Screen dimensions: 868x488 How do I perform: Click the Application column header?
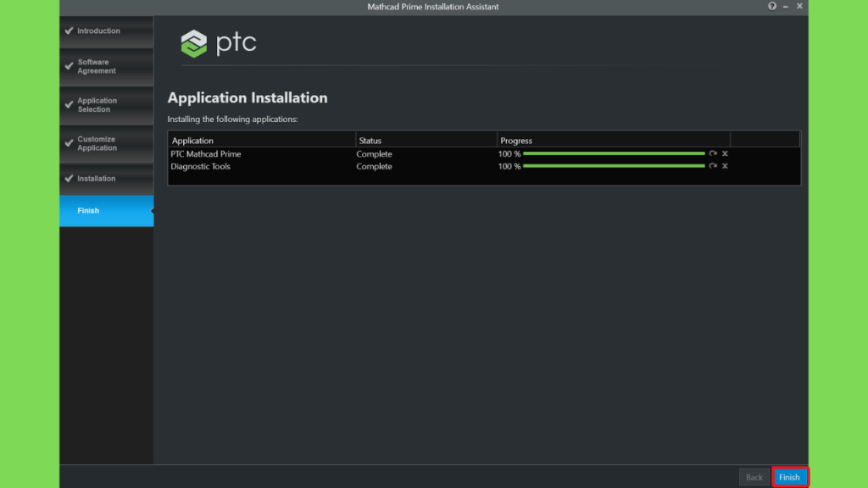pyautogui.click(x=262, y=141)
